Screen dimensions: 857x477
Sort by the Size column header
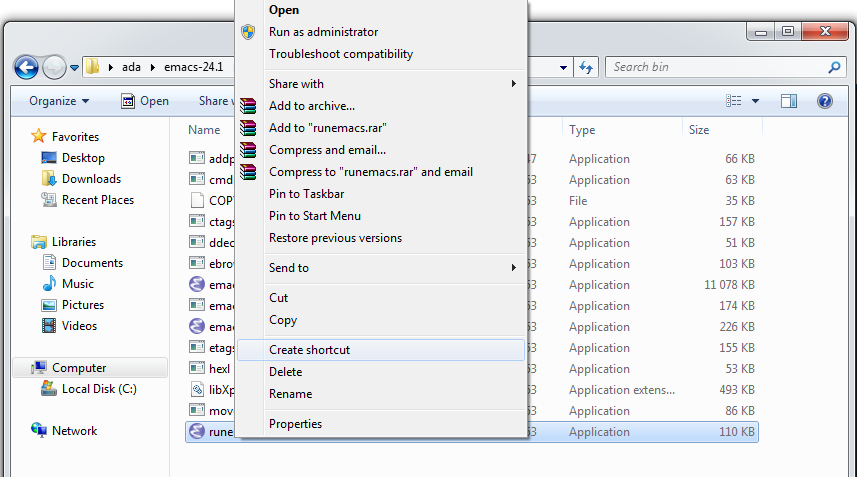698,130
